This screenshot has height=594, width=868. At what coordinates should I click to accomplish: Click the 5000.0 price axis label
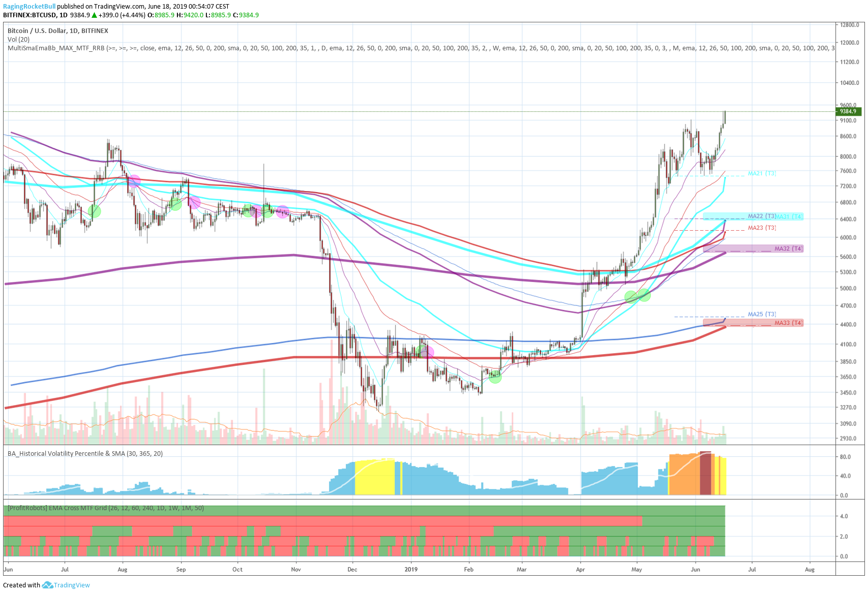tap(849, 288)
